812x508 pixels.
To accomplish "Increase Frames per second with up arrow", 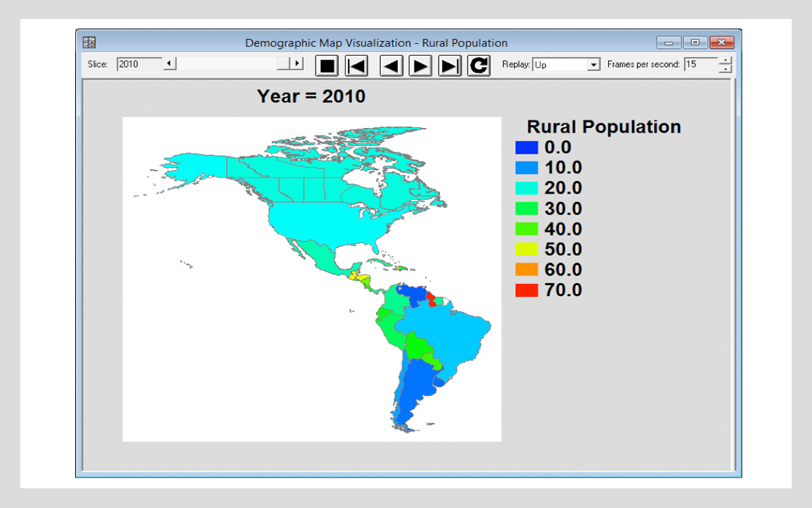I will pyautogui.click(x=726, y=61).
